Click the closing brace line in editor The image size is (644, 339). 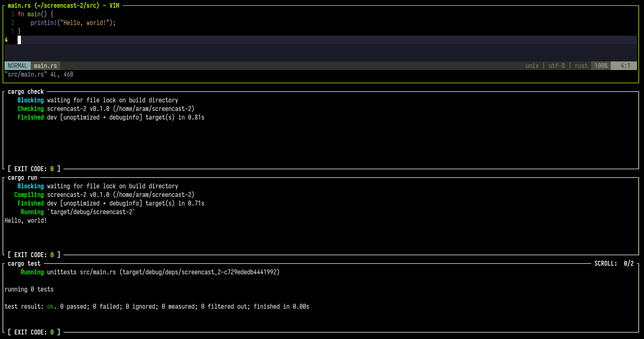point(19,32)
